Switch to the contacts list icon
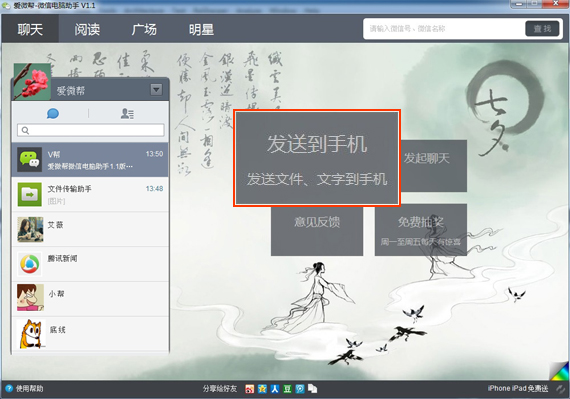 127,114
